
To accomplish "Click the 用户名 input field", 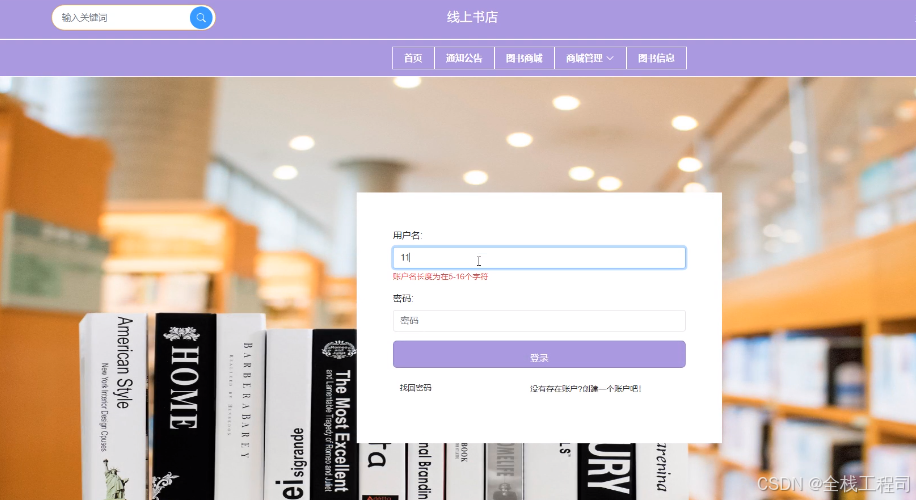I will 539,258.
